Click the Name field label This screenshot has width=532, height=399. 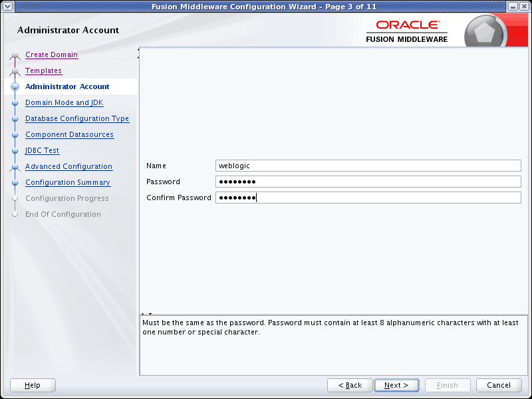pyautogui.click(x=156, y=166)
